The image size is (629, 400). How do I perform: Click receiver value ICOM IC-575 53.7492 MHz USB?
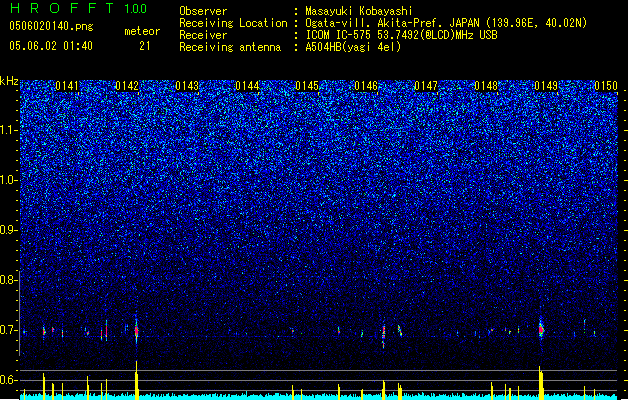[401, 35]
